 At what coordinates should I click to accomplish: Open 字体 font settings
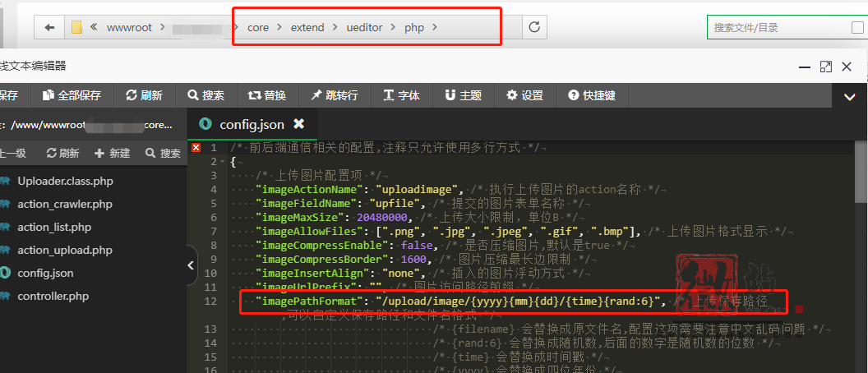pos(401,96)
